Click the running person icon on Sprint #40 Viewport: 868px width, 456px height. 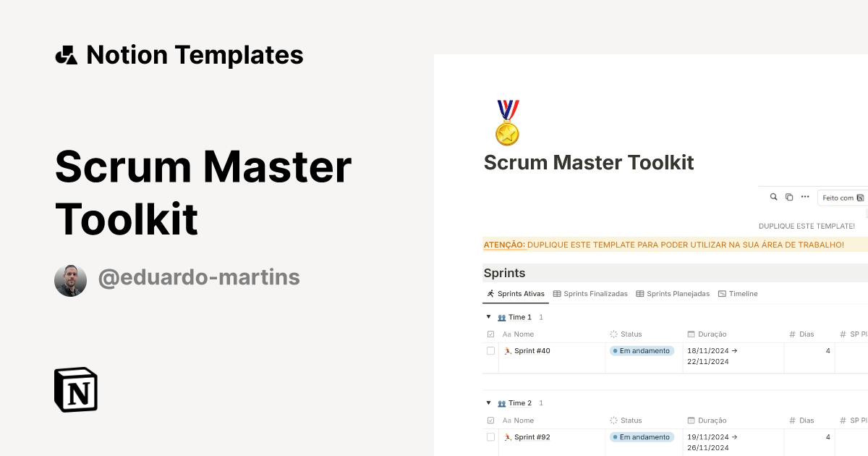(x=509, y=350)
